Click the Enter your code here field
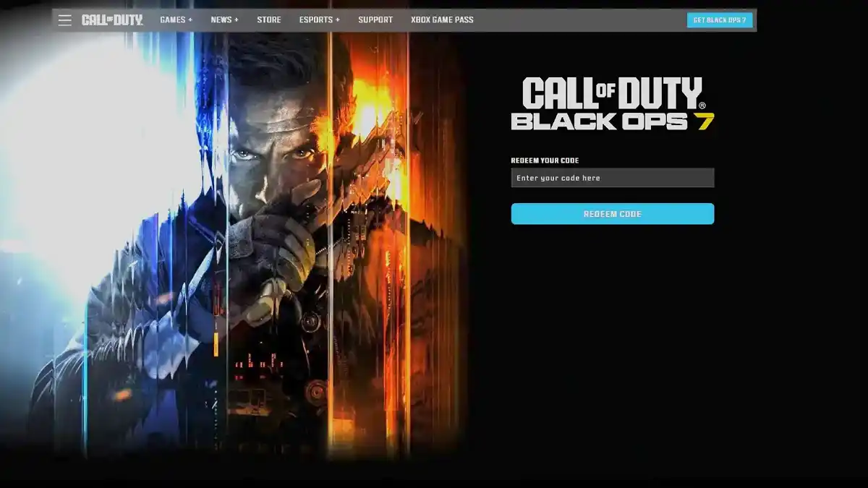This screenshot has width=868, height=488. point(613,178)
